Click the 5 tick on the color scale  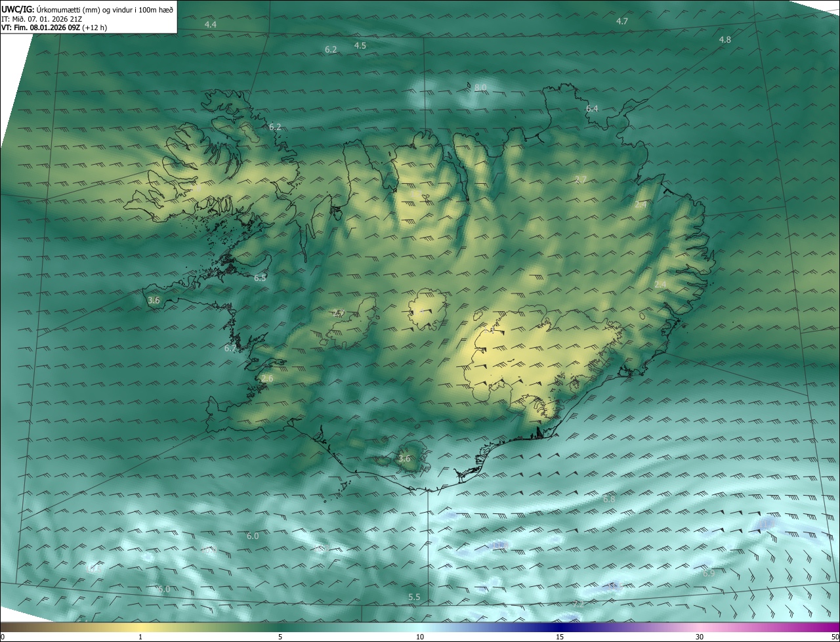click(x=280, y=637)
